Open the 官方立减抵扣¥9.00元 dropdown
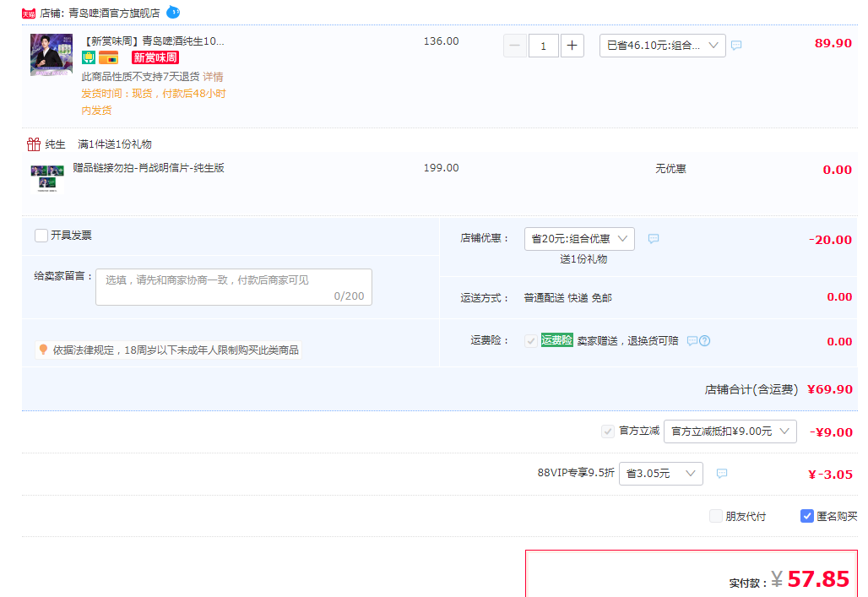Viewport: 868px width, 597px height. click(x=730, y=431)
